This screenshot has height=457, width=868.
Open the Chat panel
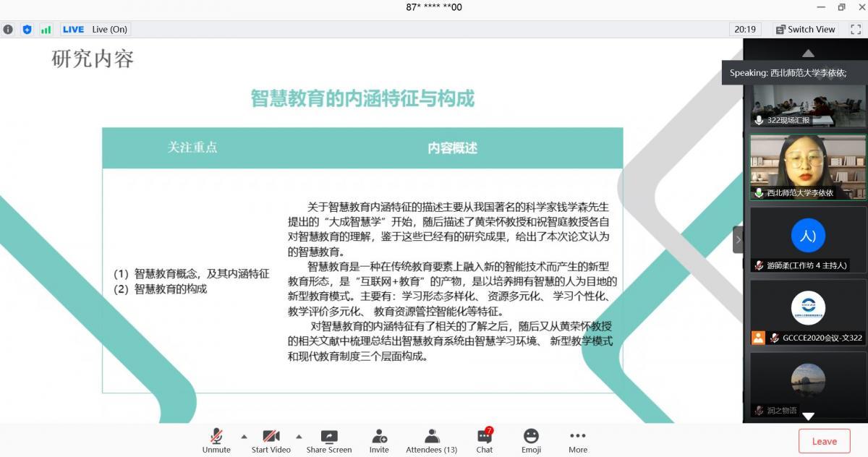pos(485,440)
